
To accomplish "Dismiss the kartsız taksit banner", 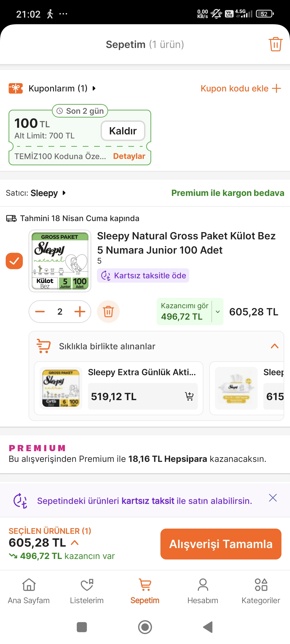I will tap(272, 498).
